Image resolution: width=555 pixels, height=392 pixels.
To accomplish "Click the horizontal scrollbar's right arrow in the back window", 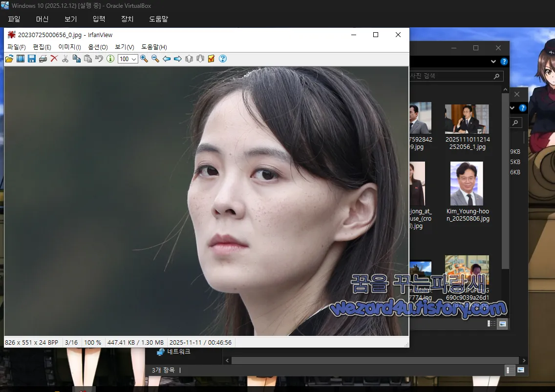I will 524,360.
